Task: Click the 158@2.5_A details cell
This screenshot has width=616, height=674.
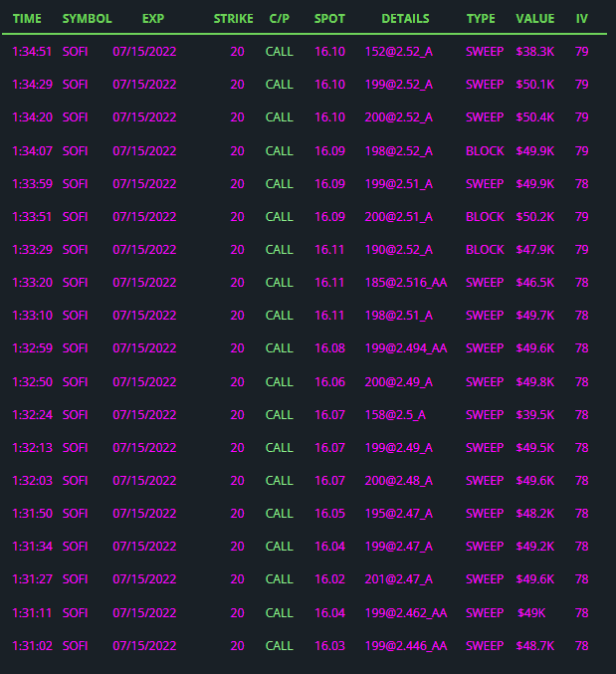Action: 395,415
